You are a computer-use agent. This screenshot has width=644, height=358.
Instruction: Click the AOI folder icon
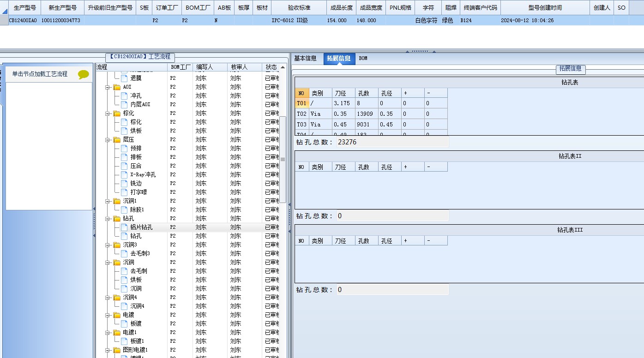[117, 87]
